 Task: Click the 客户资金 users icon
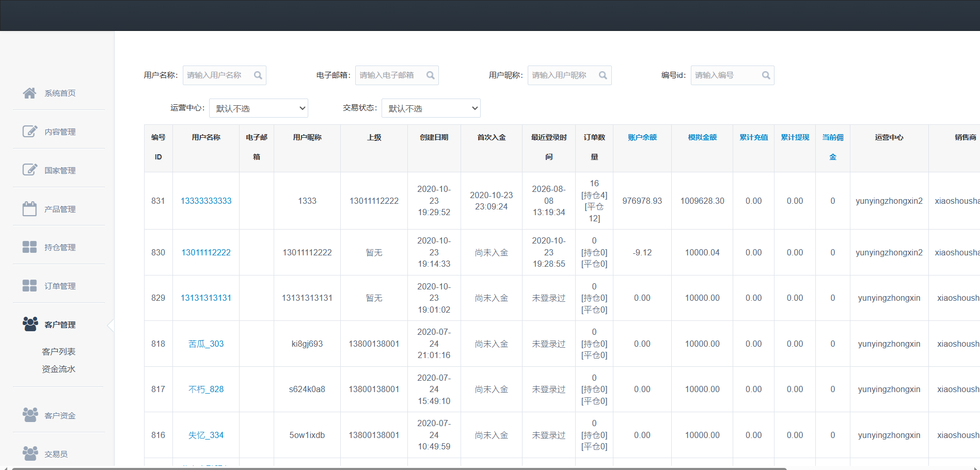(x=30, y=415)
